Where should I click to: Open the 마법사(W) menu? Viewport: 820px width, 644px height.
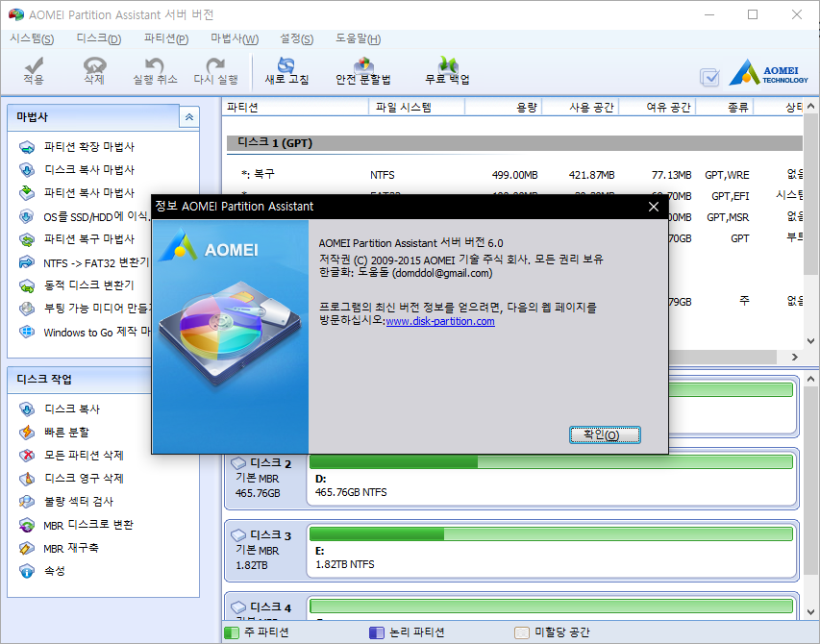(235, 38)
